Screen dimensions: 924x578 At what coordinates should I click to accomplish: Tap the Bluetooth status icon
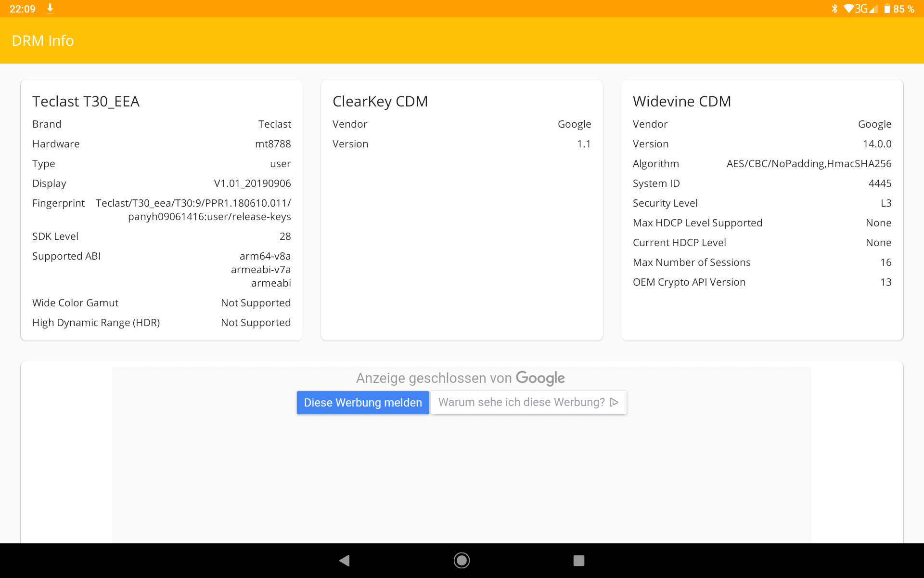(834, 9)
